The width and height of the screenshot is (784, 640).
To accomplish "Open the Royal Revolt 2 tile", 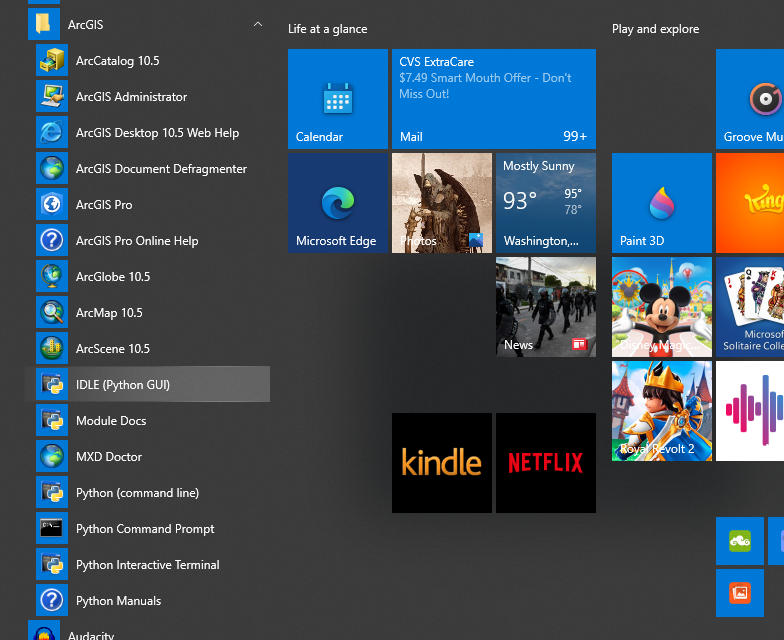I will tap(662, 411).
